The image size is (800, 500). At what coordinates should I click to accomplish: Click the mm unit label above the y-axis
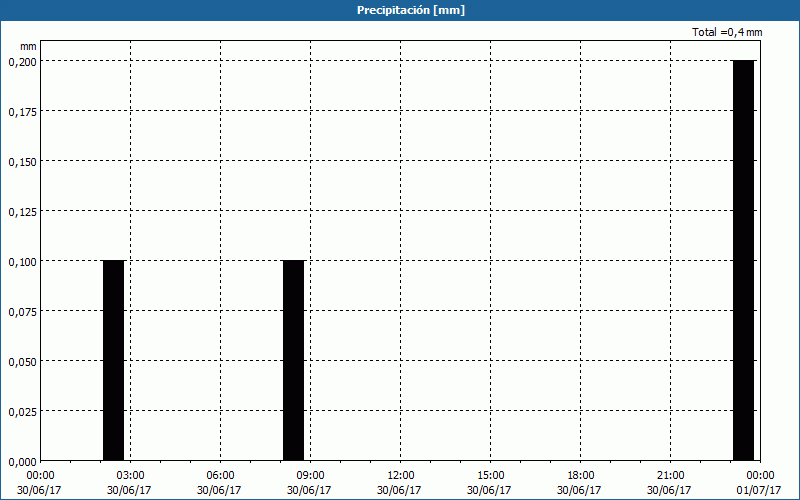pyautogui.click(x=28, y=46)
